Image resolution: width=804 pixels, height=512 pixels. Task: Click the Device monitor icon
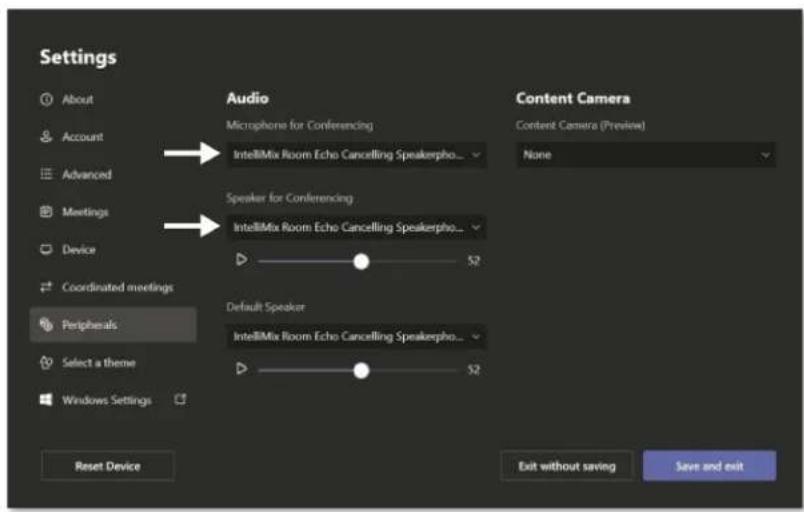tap(46, 250)
